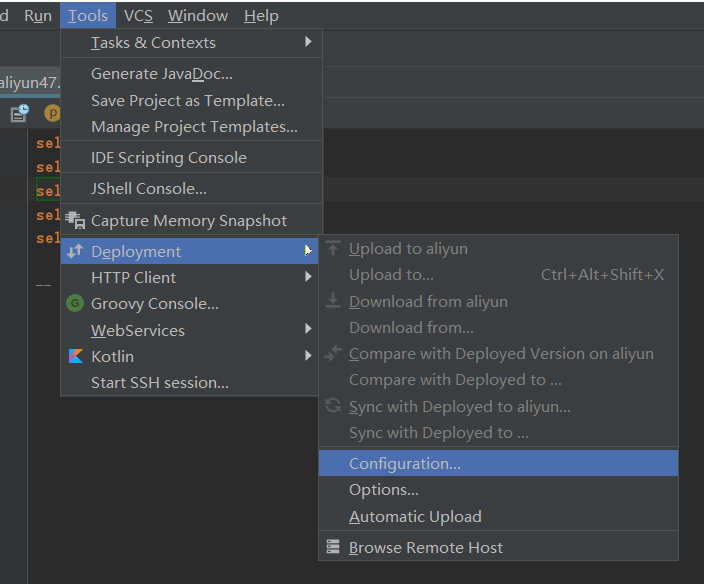Choose Start SSH session... entry
Screen dimensions: 704x584
pos(159,383)
